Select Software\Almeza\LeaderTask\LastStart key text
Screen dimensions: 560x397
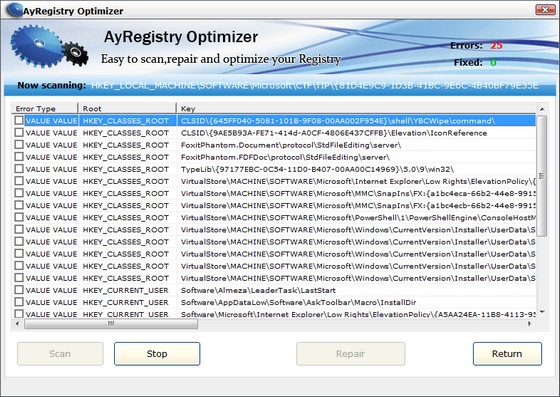click(258, 290)
